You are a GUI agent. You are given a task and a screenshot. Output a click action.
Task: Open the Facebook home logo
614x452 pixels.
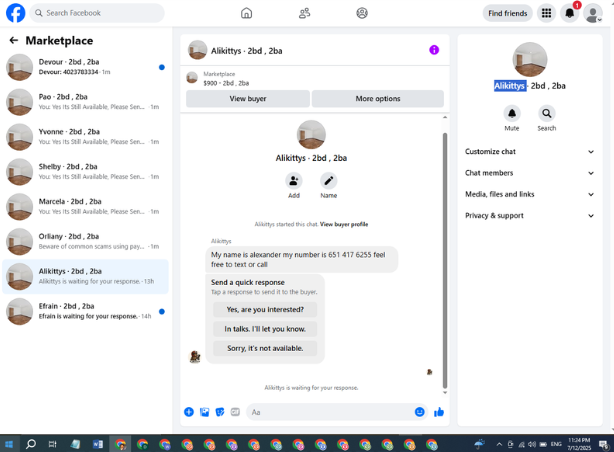(x=16, y=13)
